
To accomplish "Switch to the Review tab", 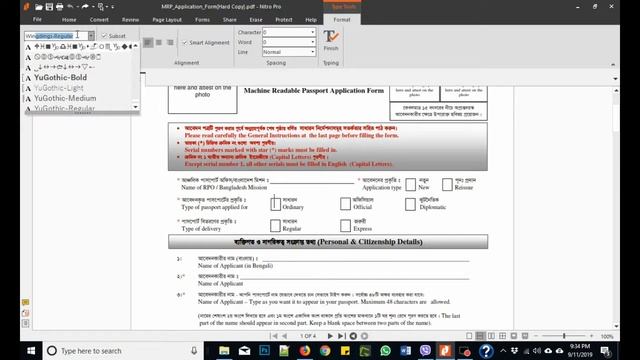I will (130, 20).
